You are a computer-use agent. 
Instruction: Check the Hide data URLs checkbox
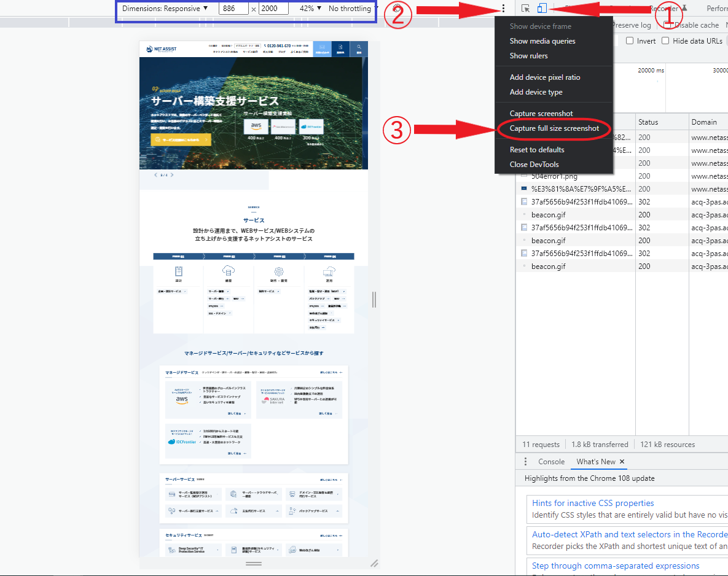tap(665, 41)
